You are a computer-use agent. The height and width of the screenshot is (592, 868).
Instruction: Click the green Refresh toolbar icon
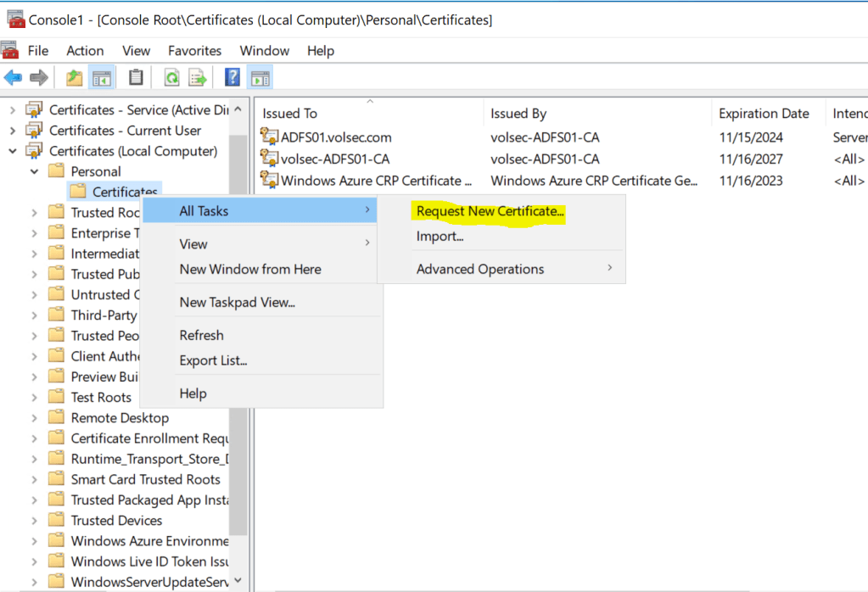pos(172,78)
